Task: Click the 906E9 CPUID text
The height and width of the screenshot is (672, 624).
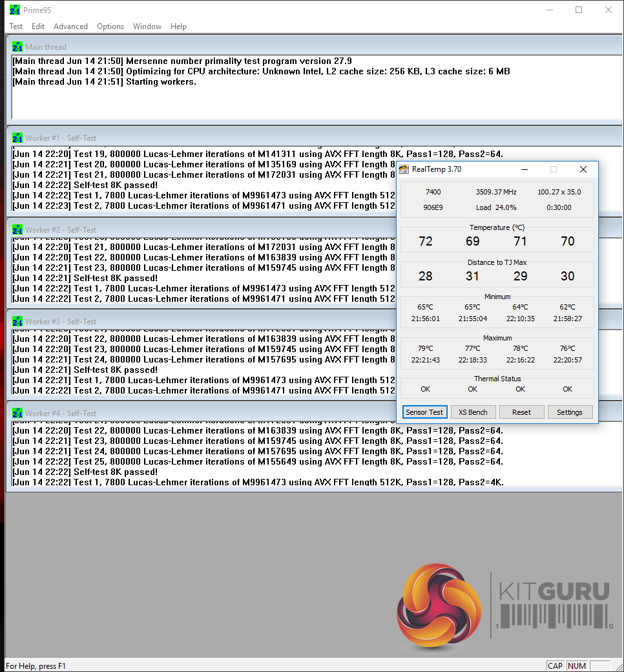Action: pos(433,207)
